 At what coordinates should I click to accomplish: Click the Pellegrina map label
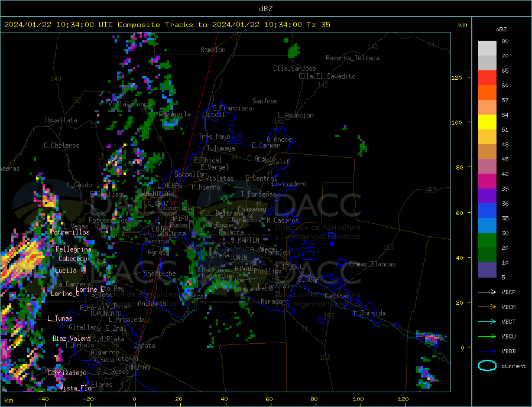tap(74, 249)
